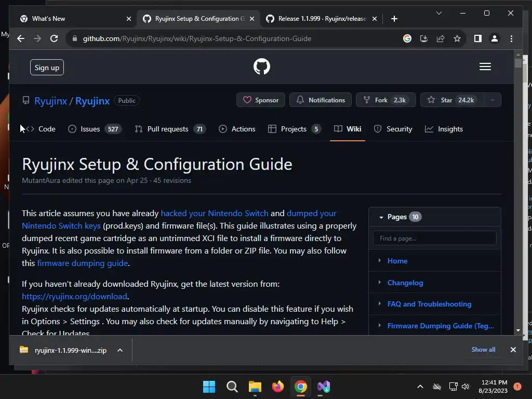532x399 pixels.
Task: Open the Chrome profile icon
Action: (495, 38)
